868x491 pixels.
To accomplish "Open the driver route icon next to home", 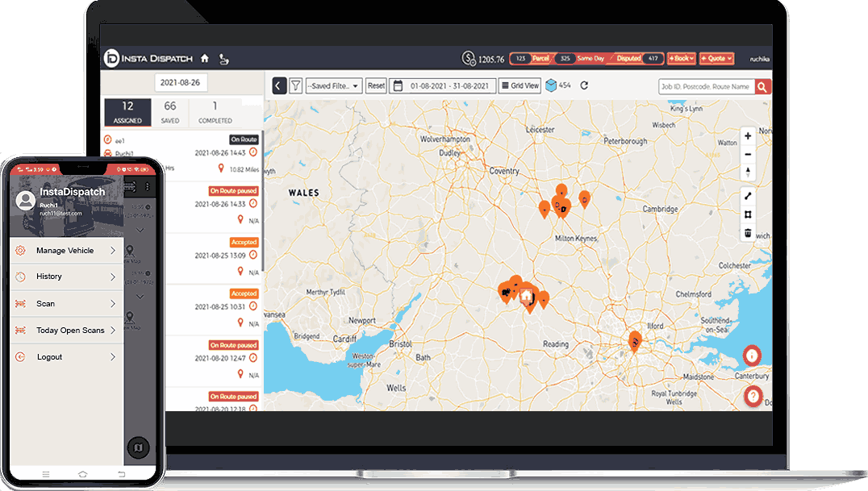I will click(x=223, y=59).
